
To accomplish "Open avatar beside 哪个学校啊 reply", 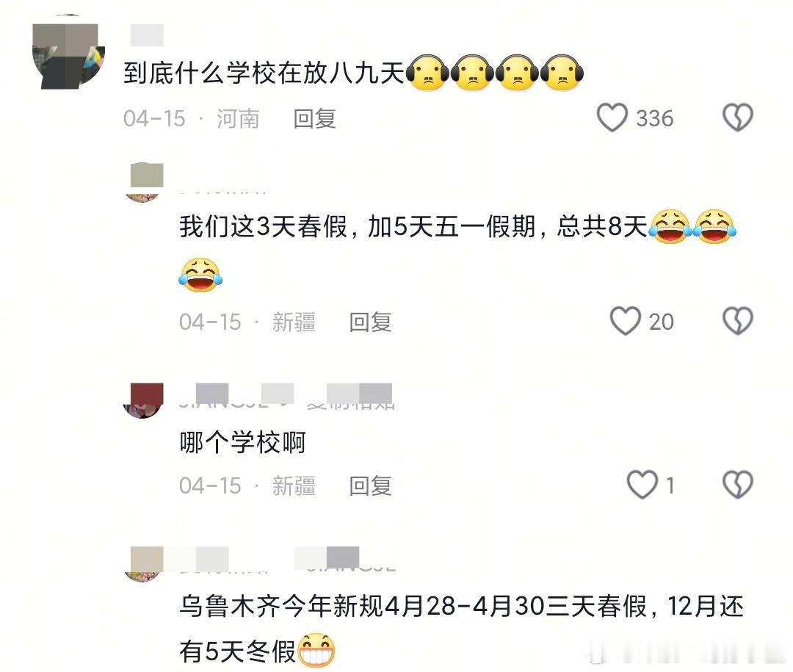I will point(143,400).
